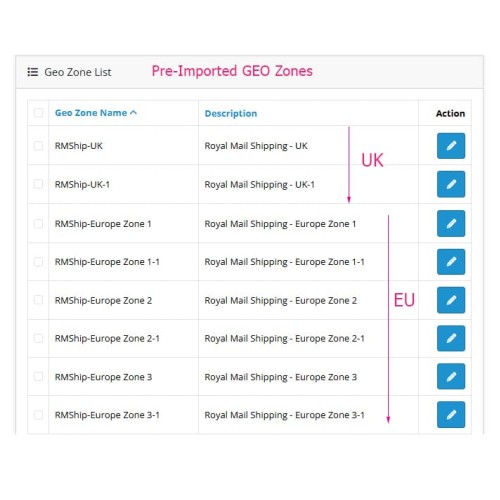Check the RMShip-Europe Zone 1-1 checkbox
This screenshot has width=500, height=500.
38,262
